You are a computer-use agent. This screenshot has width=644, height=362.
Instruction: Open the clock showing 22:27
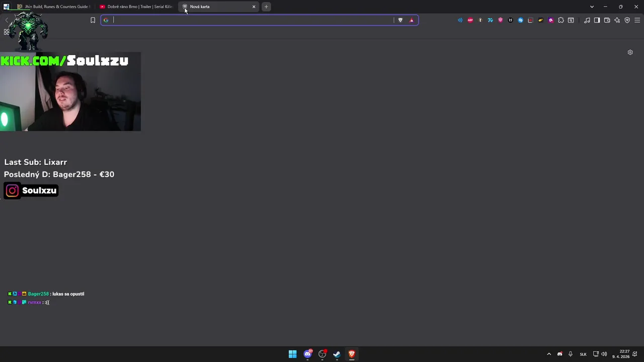pyautogui.click(x=621, y=354)
